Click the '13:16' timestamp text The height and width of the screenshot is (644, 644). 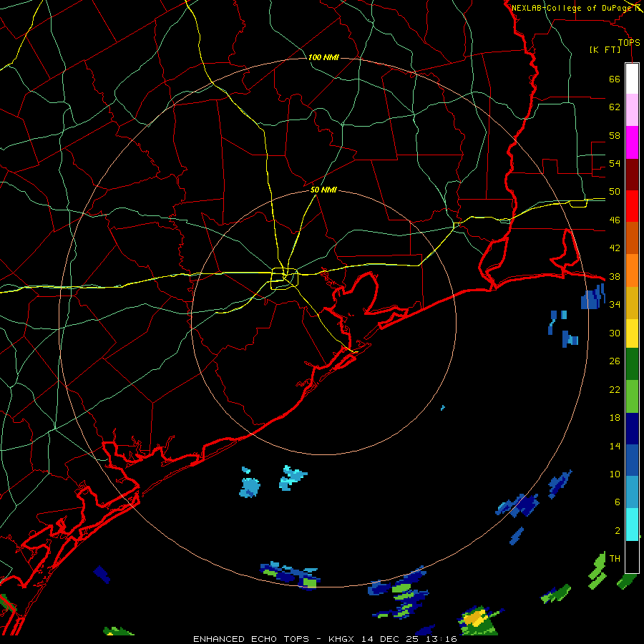[x=443, y=639]
